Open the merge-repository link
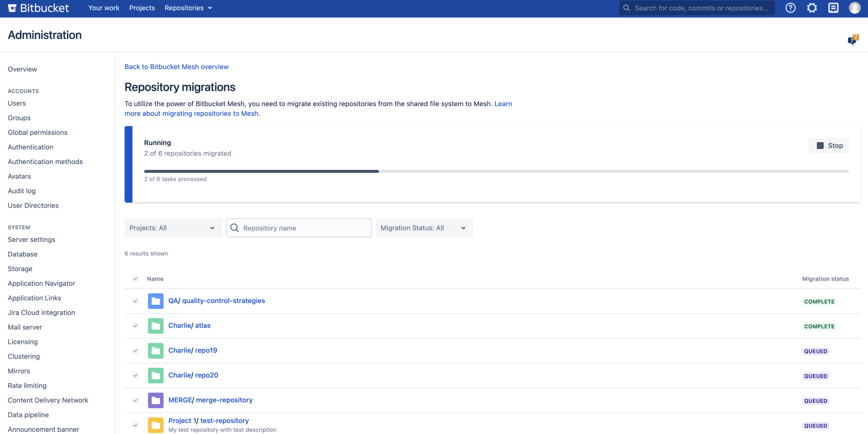This screenshot has width=868, height=434. click(224, 400)
